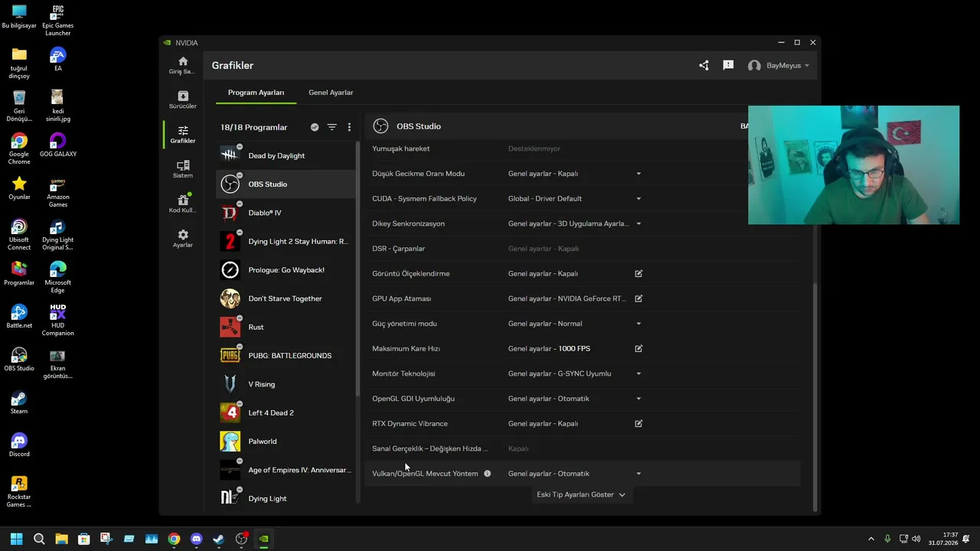Select Age of Empires IV in the program list
This screenshot has height=551, width=980.
[286, 470]
